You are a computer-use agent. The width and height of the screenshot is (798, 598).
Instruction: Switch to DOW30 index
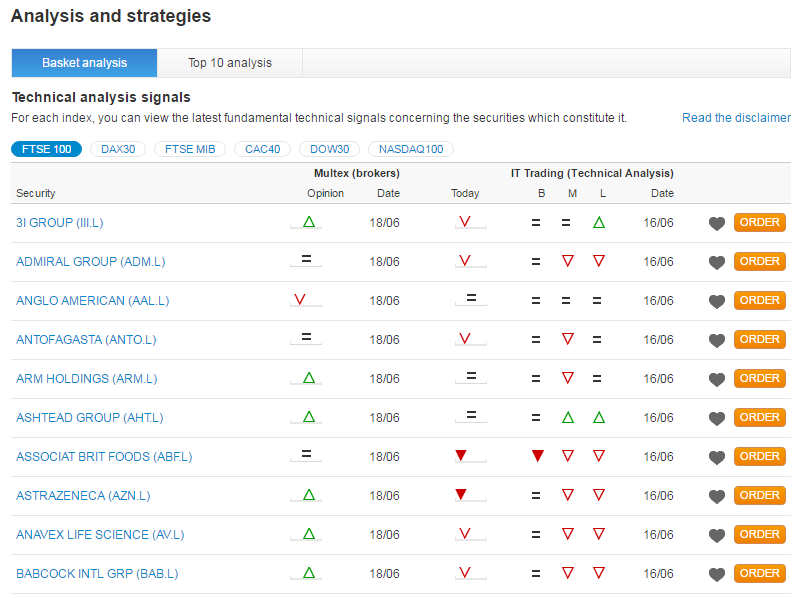(x=329, y=149)
